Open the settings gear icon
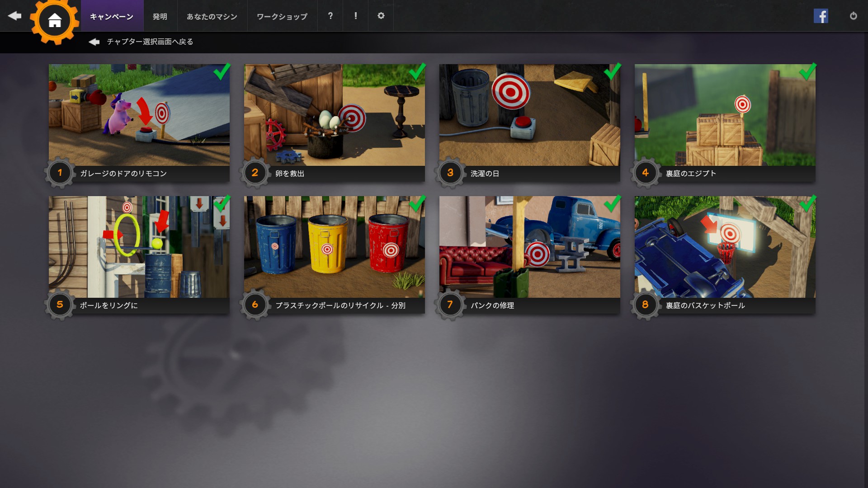The height and width of the screenshot is (488, 868). click(381, 16)
